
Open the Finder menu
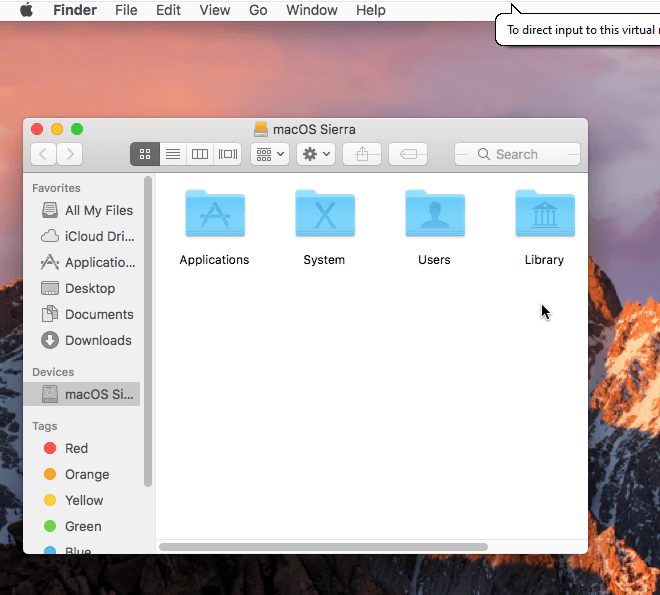coord(75,10)
